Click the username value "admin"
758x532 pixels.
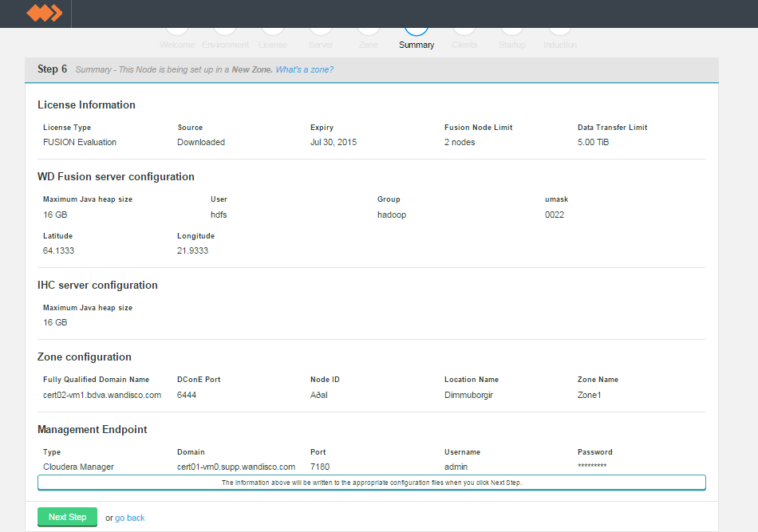(456, 467)
